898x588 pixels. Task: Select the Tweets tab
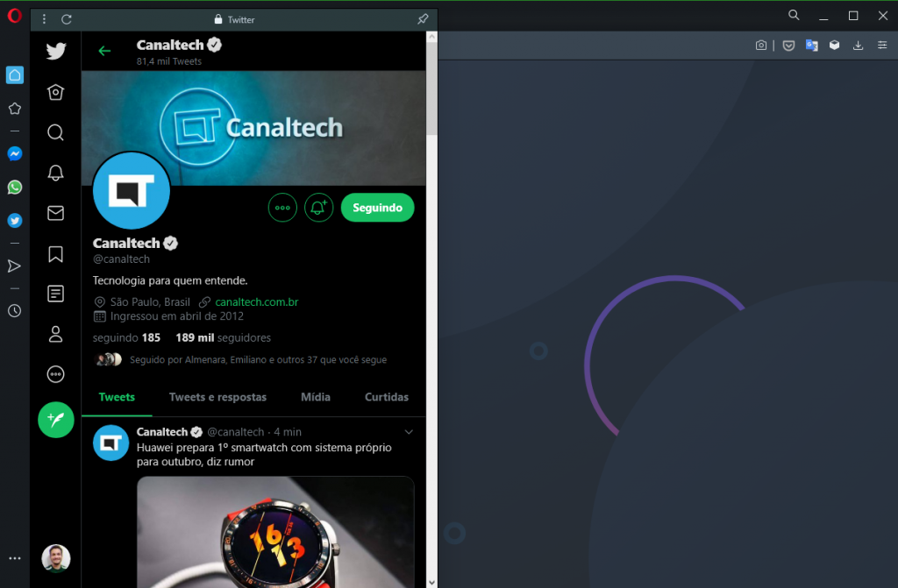click(117, 397)
